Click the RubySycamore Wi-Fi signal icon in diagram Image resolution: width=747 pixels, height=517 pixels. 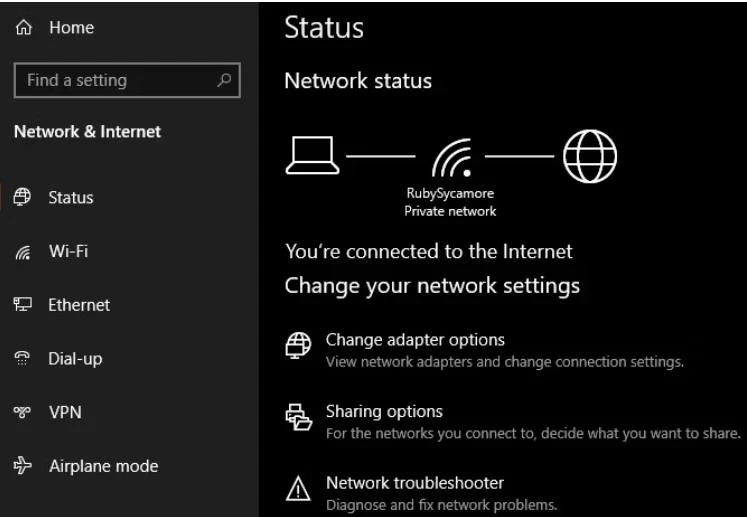pyautogui.click(x=452, y=158)
